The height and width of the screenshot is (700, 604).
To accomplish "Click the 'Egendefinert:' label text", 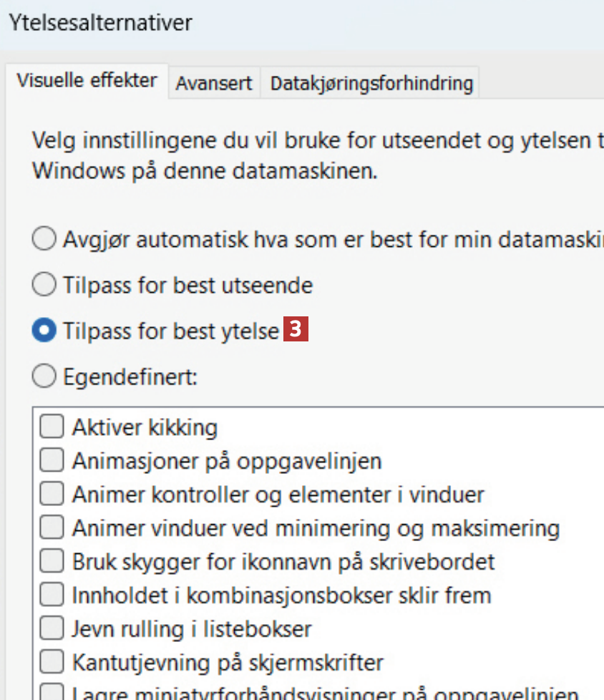I will point(130,377).
